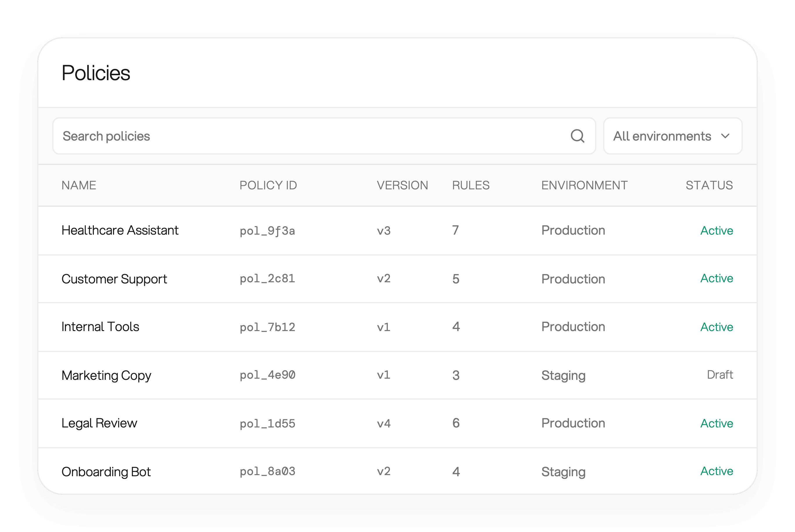
Task: Click version v3 of Healthcare Assistant
Action: pos(384,231)
